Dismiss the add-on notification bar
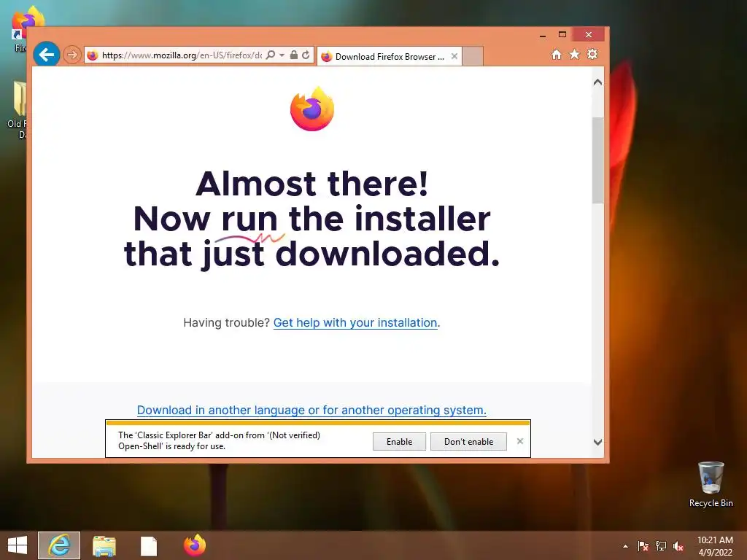This screenshot has width=747, height=560. [519, 441]
